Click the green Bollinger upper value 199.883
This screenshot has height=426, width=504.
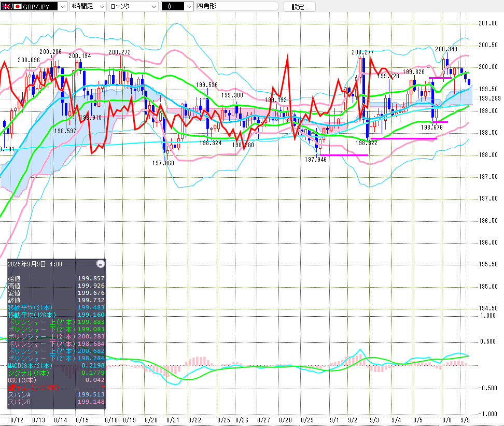(91, 322)
